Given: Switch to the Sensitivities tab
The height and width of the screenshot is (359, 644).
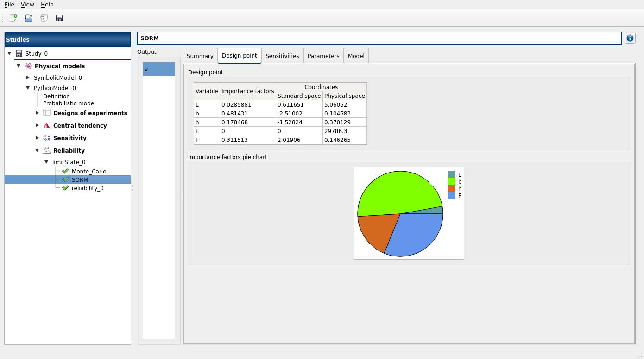Looking at the screenshot, I should [x=282, y=56].
